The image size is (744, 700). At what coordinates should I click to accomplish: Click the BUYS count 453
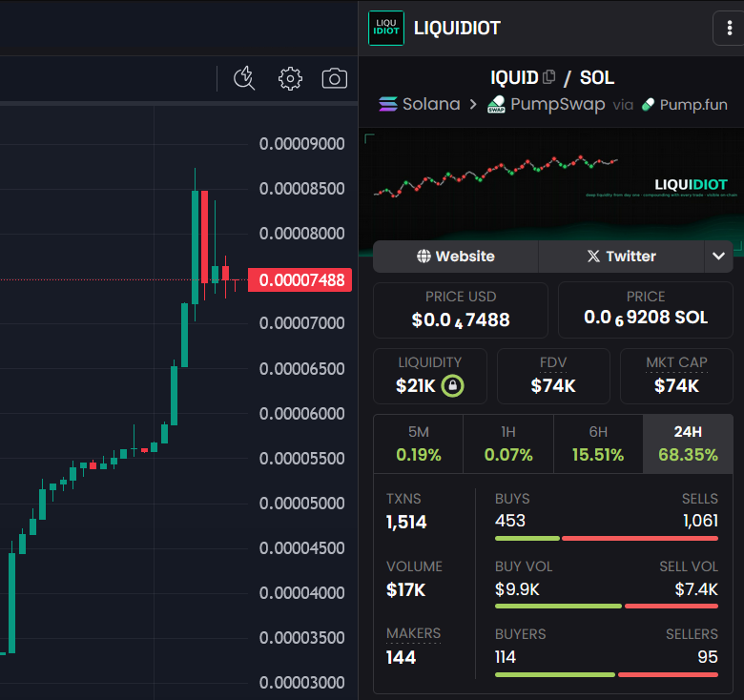click(510, 521)
